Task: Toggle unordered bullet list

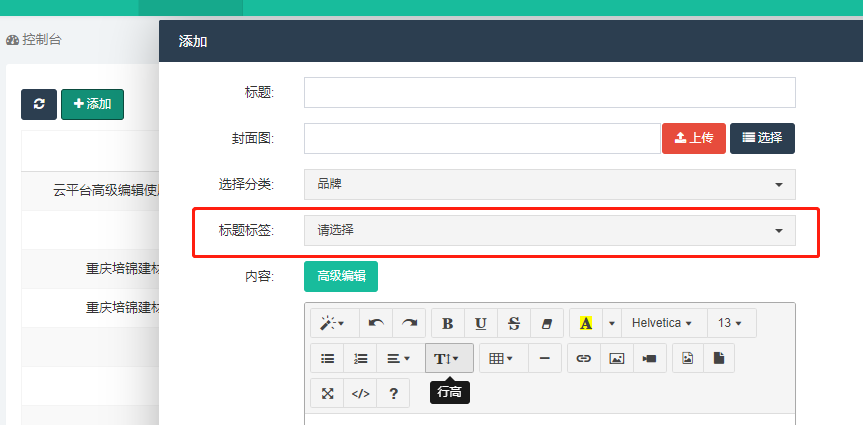Action: click(x=327, y=358)
